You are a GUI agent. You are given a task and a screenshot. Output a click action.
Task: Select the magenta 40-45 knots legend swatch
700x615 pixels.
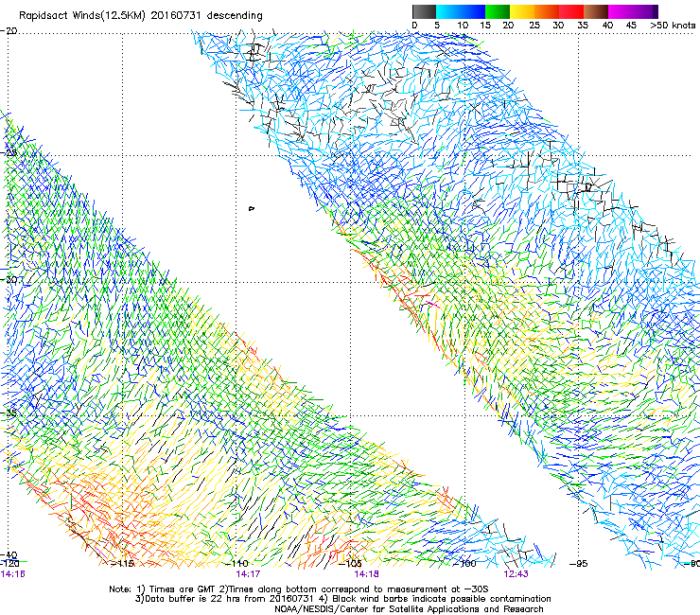[621, 11]
